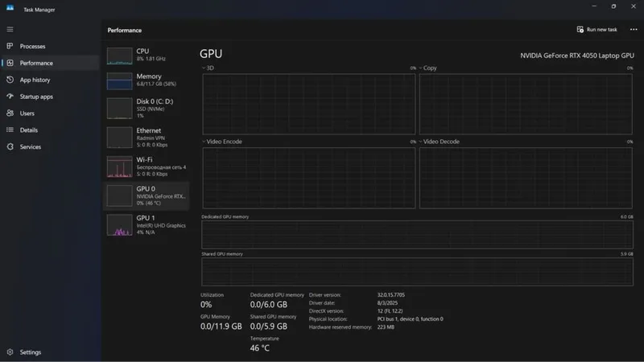
Task: Restore down the Task Manager window
Action: click(x=613, y=6)
